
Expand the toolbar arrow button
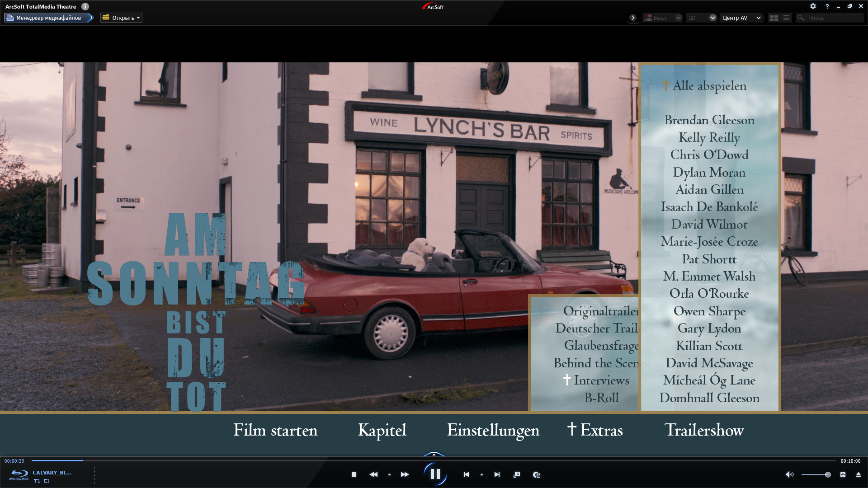click(x=633, y=18)
